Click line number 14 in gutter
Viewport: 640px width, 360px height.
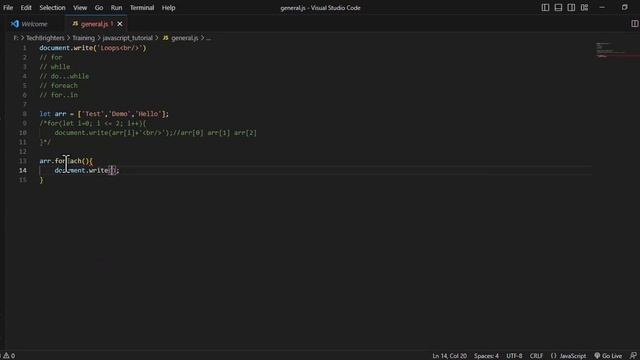[x=23, y=170]
